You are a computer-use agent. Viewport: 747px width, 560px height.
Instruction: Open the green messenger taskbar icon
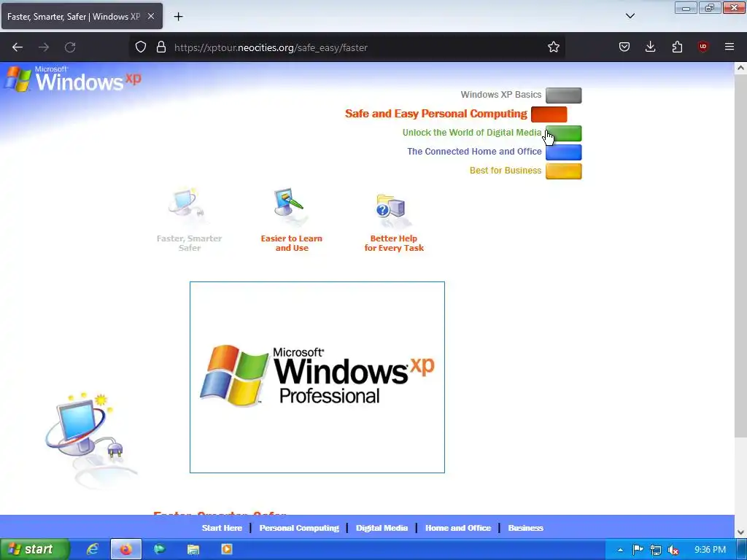[x=160, y=549]
